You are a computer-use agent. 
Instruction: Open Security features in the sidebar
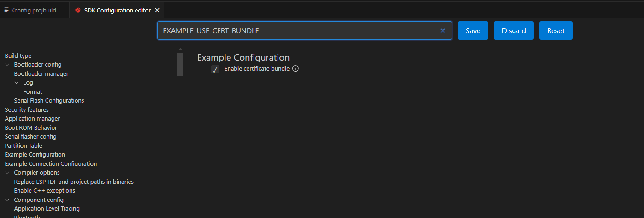27,109
